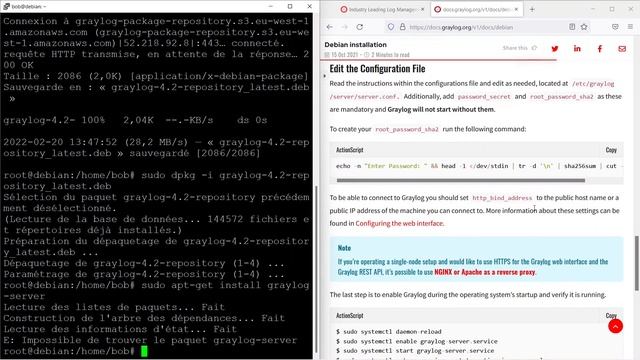Click the Debian installation title
640x360 pixels.
coord(356,44)
